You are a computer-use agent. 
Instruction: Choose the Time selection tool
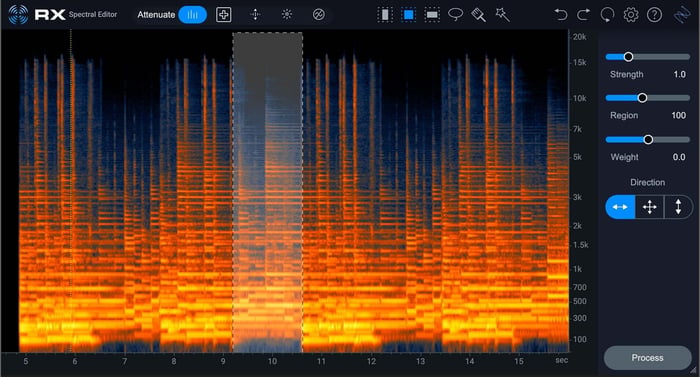tap(385, 15)
